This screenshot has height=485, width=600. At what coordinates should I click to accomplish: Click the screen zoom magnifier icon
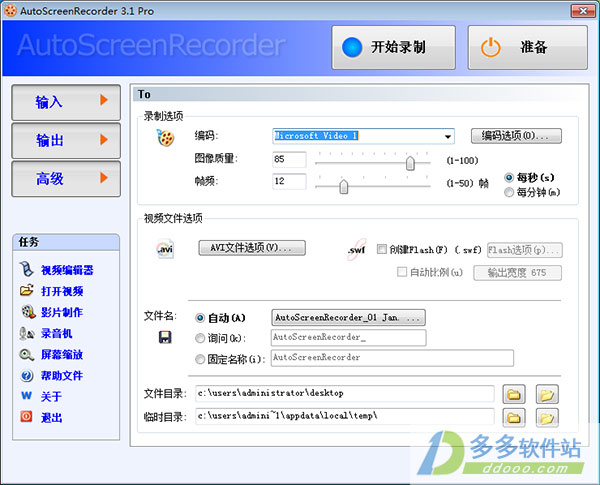26,354
